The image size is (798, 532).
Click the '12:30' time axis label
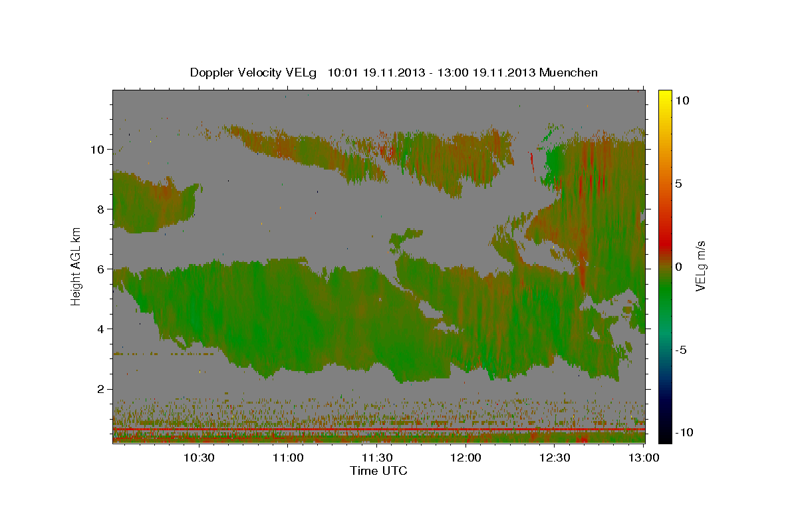555,458
